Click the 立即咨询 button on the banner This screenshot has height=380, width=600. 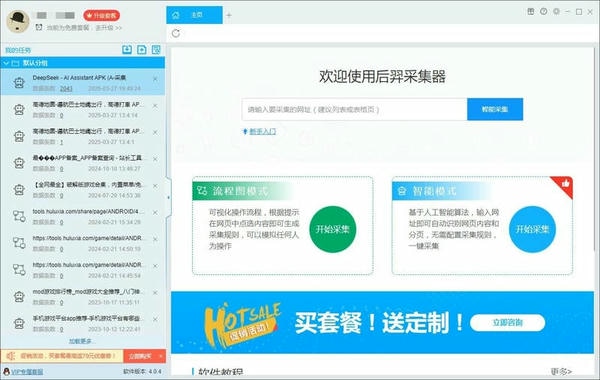[507, 323]
